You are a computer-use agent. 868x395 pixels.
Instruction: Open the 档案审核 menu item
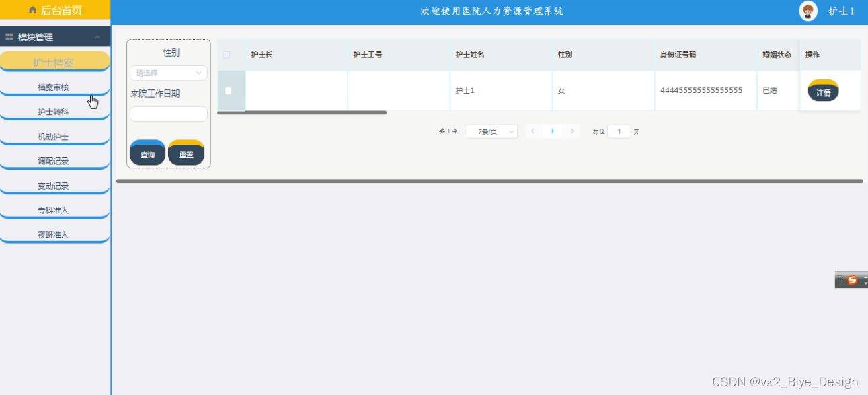54,87
